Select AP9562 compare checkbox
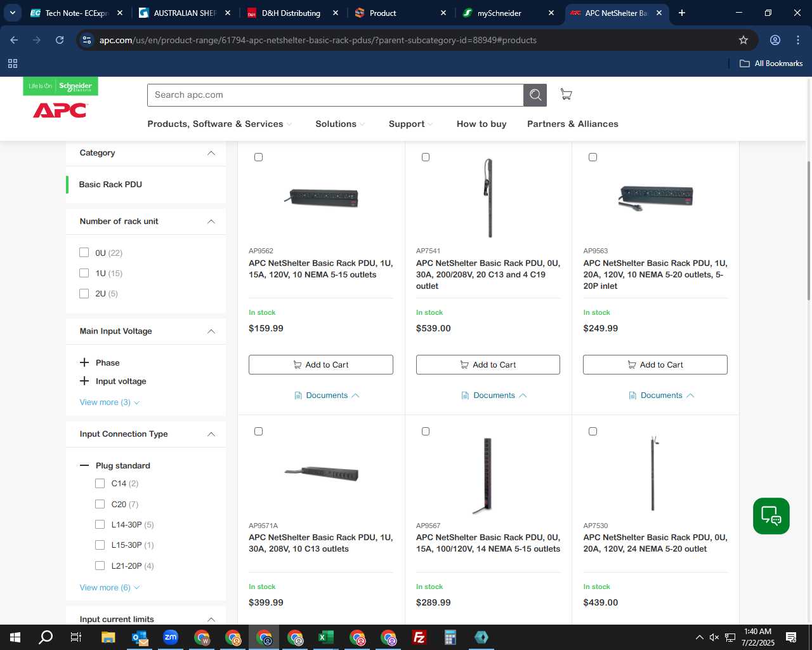 258,157
